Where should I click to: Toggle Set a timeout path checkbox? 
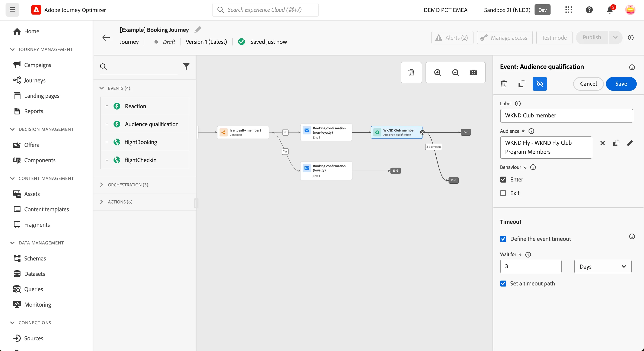[x=503, y=284]
